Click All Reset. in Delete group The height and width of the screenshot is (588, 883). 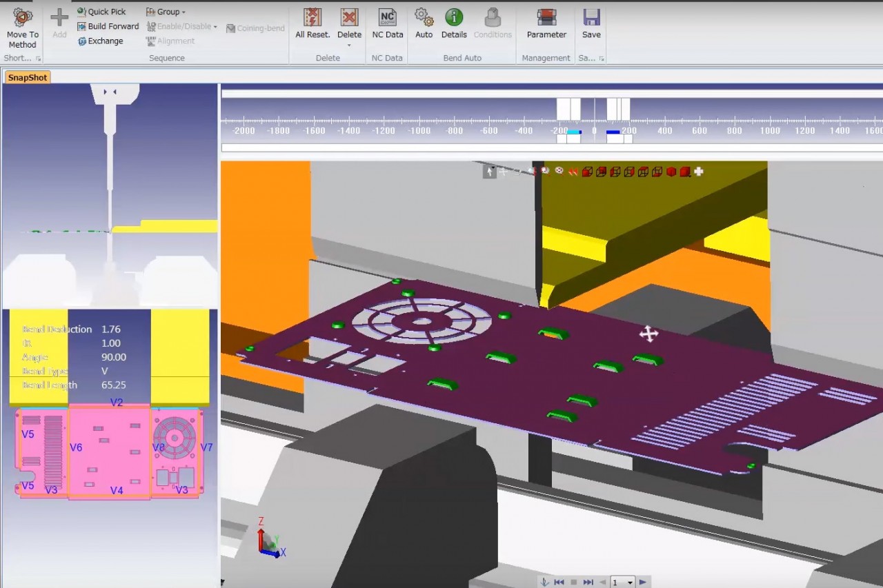tap(312, 23)
